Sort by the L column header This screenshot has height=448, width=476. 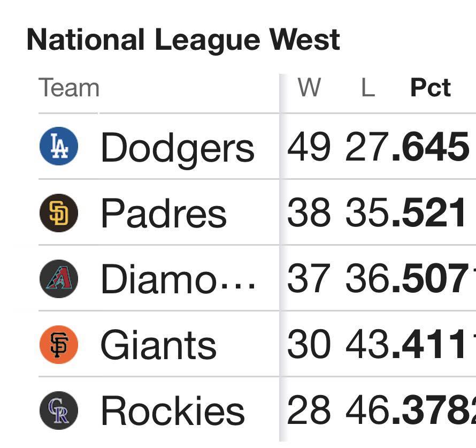point(368,87)
